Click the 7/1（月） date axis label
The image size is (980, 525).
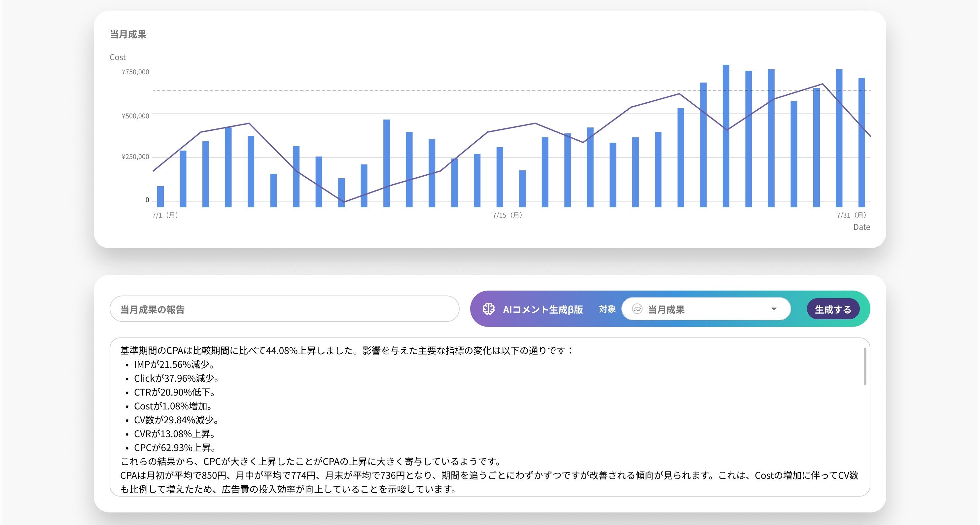pyautogui.click(x=165, y=215)
